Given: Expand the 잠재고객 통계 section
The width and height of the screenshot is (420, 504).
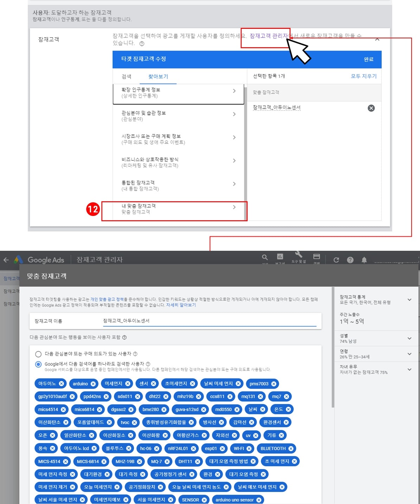Looking at the screenshot, I should click(x=409, y=300).
